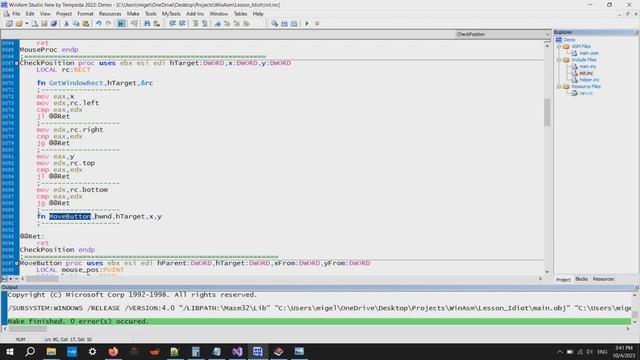Click the Indent toolbar icon

[x=173, y=24]
